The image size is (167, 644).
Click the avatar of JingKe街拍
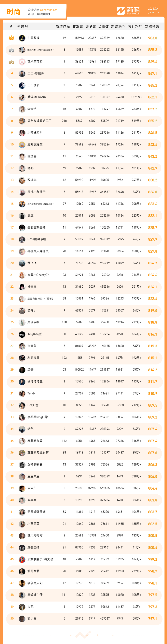click(x=22, y=334)
